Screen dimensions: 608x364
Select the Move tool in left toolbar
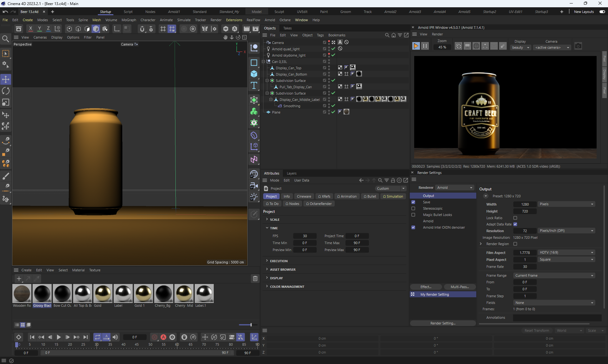pos(6,79)
